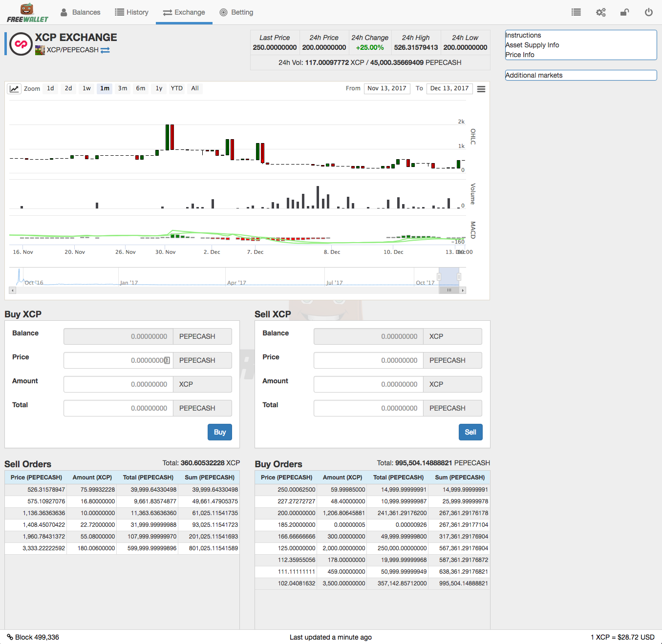
Task: Sort Sell Orders by Price (PEPECASH) header
Action: (x=36, y=478)
